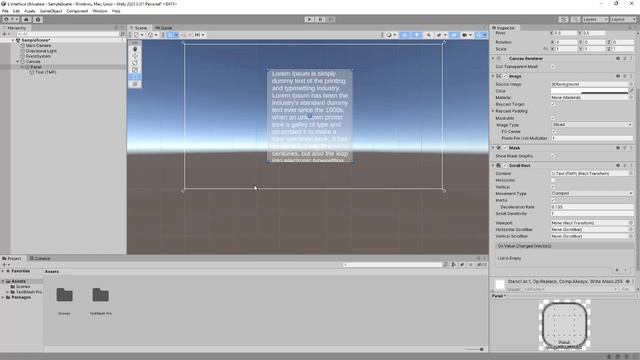The width and height of the screenshot is (640, 360).
Task: Open object picker for Viewport field
Action: 631,223
